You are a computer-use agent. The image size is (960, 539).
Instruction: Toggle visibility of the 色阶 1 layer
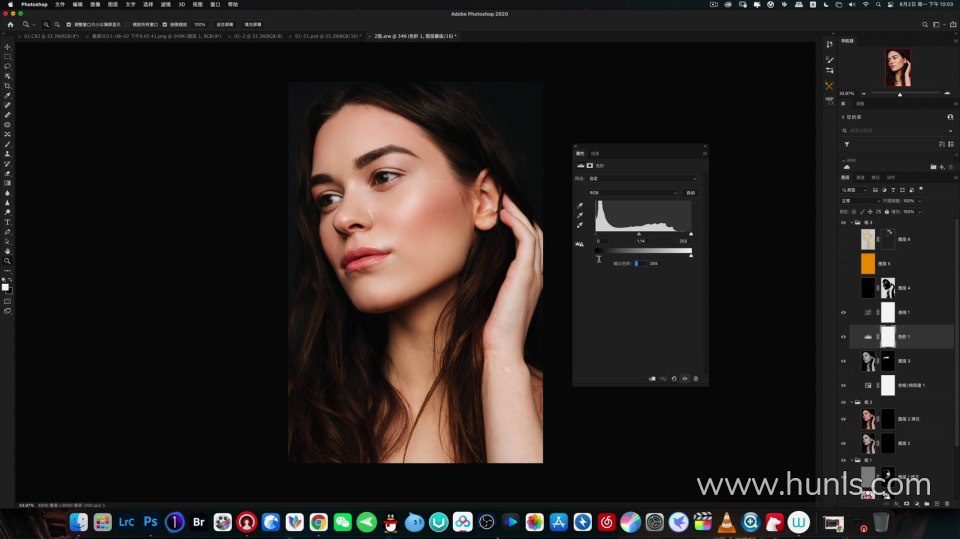843,337
